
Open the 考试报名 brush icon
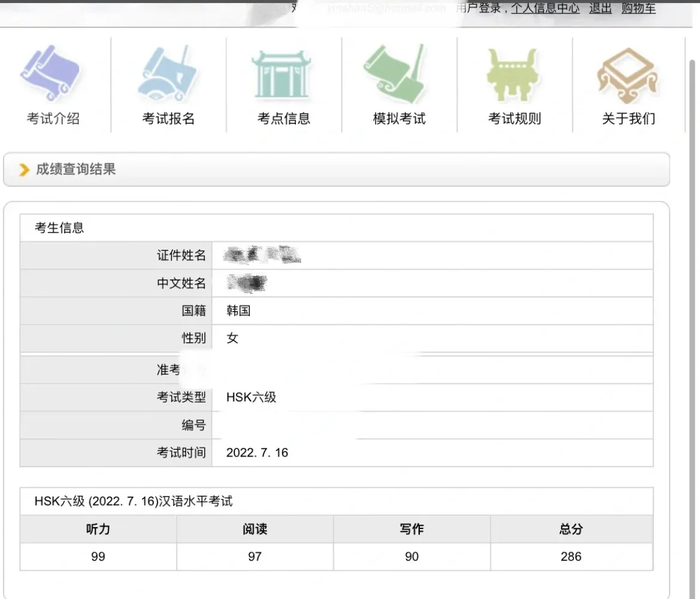168,73
